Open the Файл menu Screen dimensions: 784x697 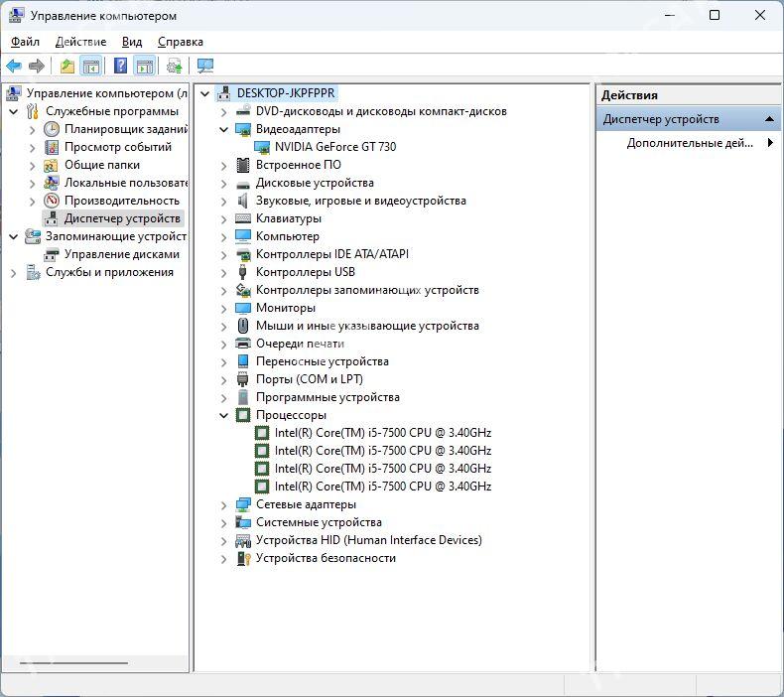point(25,42)
